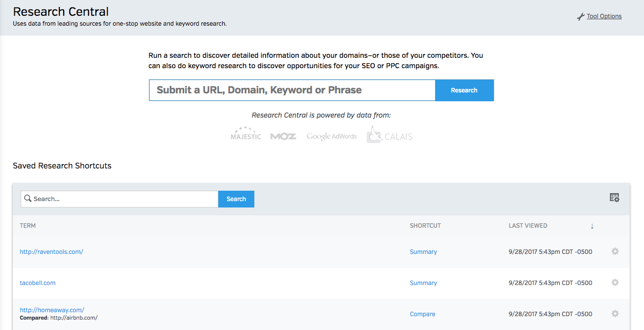The width and height of the screenshot is (644, 330).
Task: Sort by the Term column header
Action: 28,226
